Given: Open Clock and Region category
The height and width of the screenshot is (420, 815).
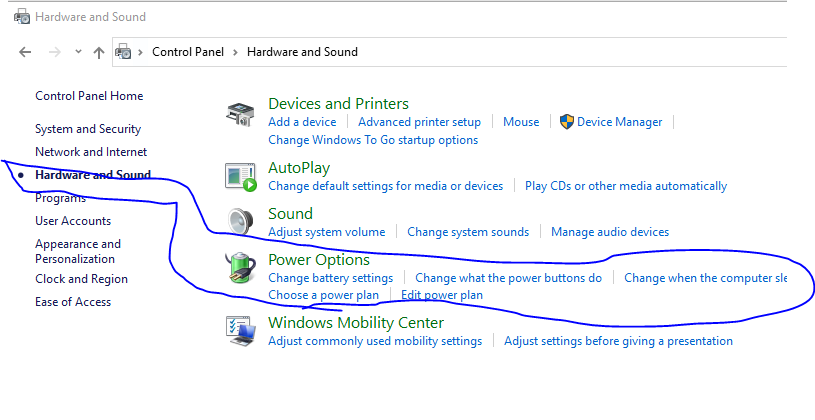Looking at the screenshot, I should [x=81, y=279].
